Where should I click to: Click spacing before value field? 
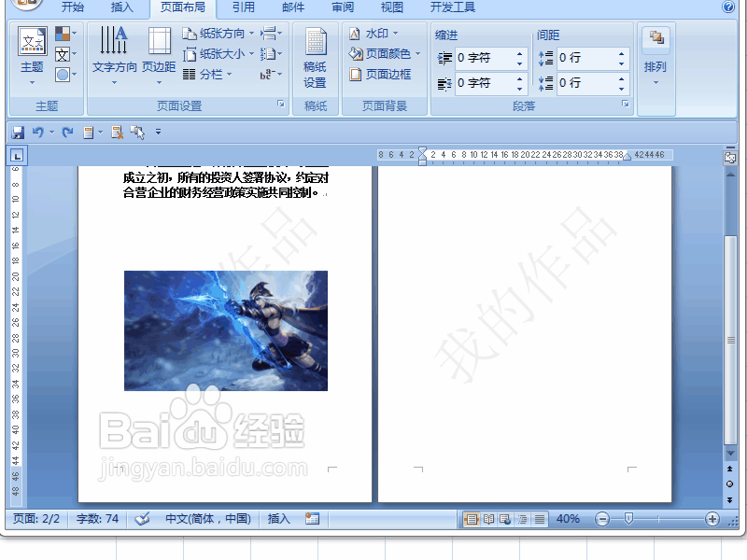586,58
